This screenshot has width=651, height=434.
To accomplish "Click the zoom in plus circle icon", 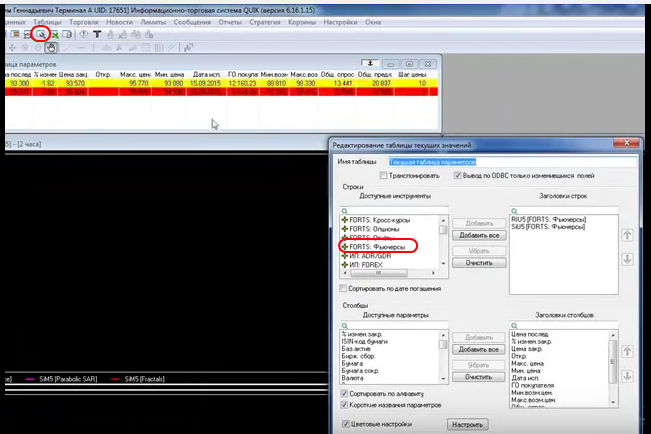I will point(25,48).
